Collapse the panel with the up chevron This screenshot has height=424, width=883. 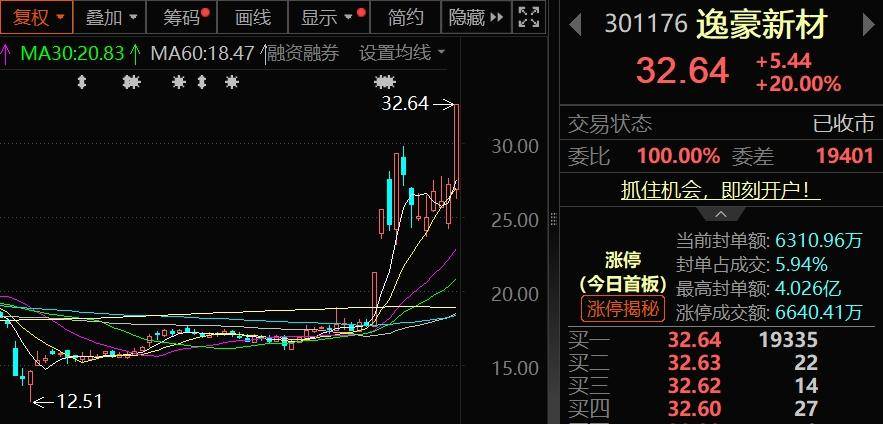pos(721,215)
